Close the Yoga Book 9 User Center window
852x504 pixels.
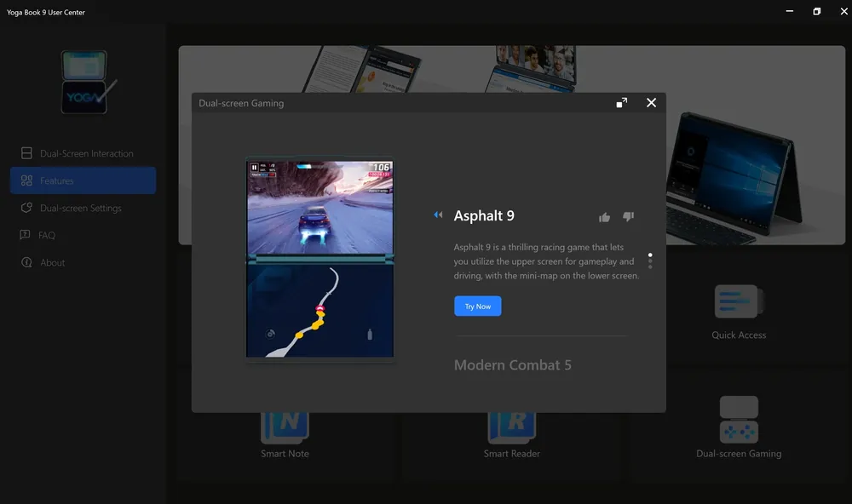(x=843, y=11)
